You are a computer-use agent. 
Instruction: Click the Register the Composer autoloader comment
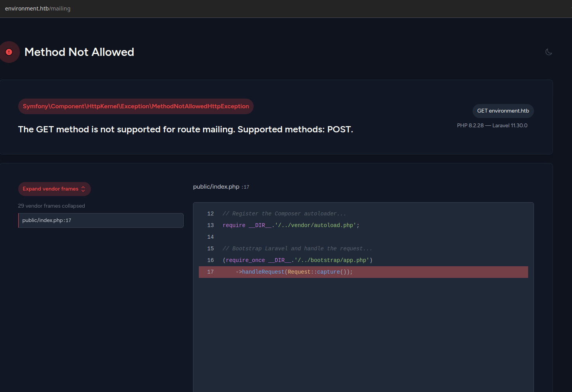coord(284,214)
